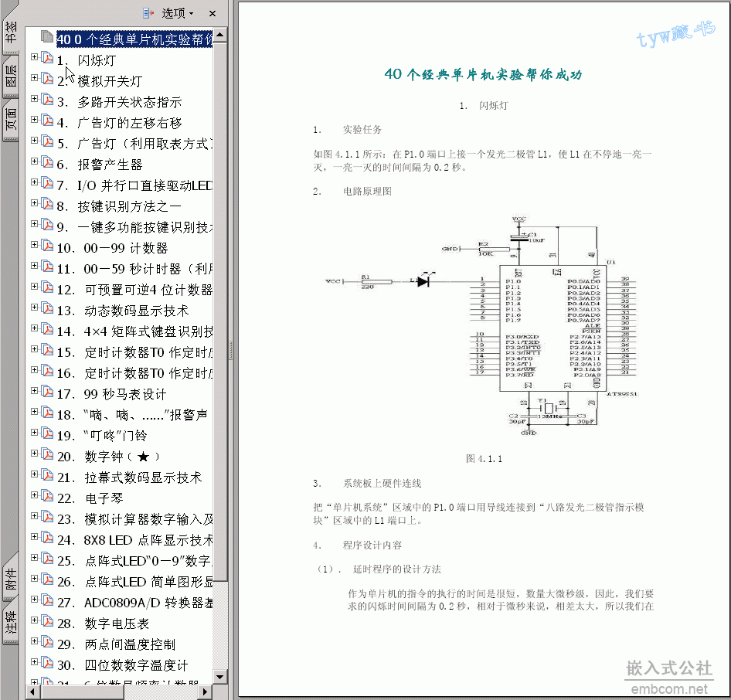Switch to the 页面 pages tab

[x=11, y=120]
